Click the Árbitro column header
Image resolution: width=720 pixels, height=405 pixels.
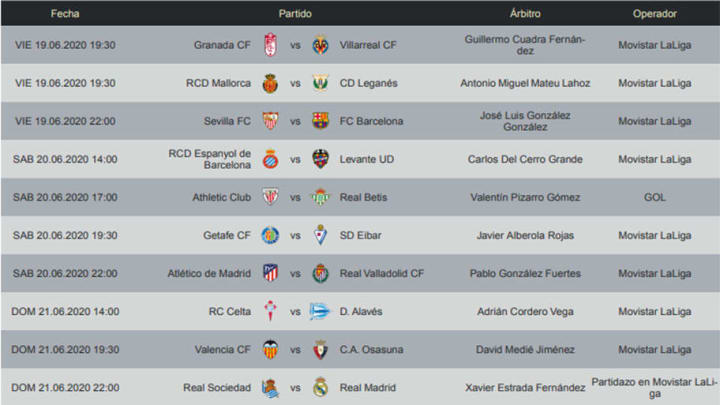point(525,13)
